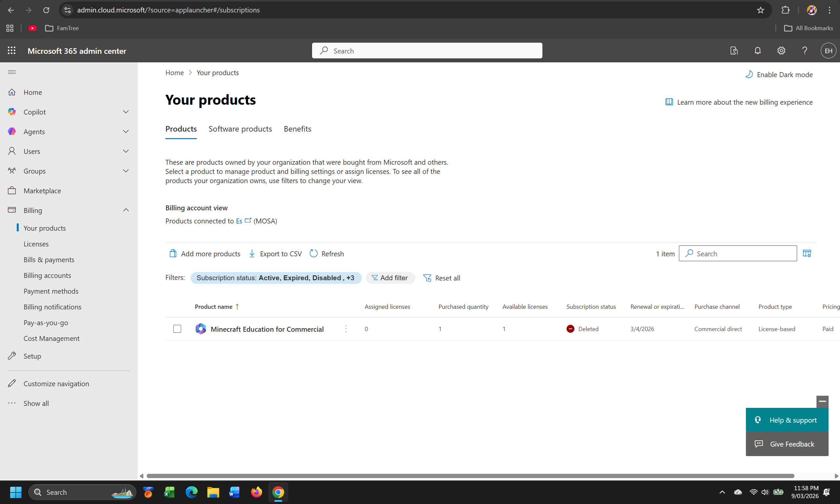Click the horizontal scrollbar at the bottom

pos(470,476)
